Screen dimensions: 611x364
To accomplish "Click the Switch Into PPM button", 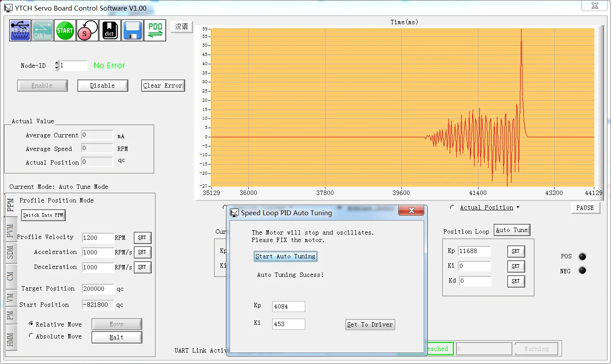I will (43, 215).
